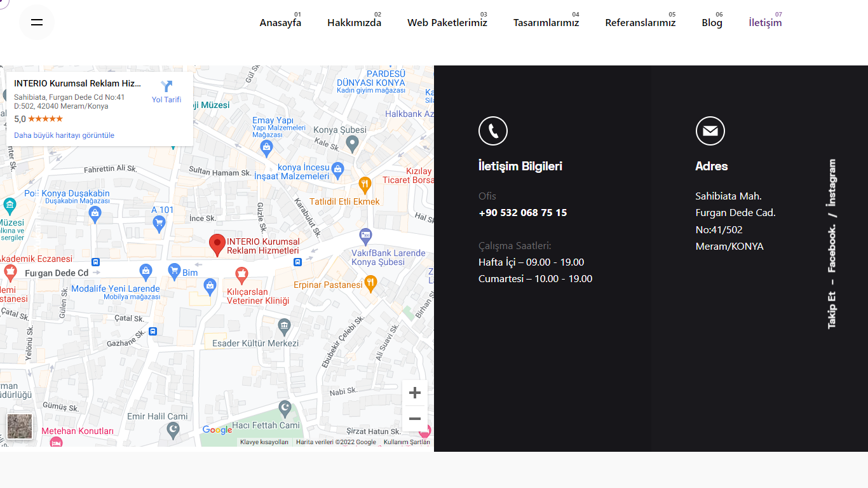The width and height of the screenshot is (868, 488).
Task: Switch to satellite view thumbnail
Action: tap(20, 426)
